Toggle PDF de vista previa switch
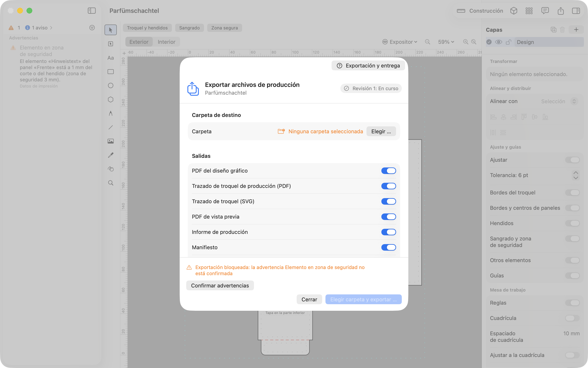 389,217
